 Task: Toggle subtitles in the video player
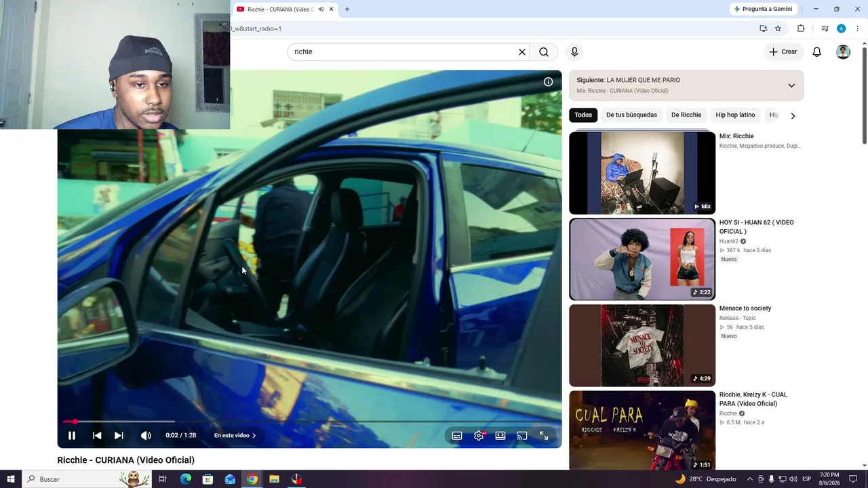(x=457, y=436)
